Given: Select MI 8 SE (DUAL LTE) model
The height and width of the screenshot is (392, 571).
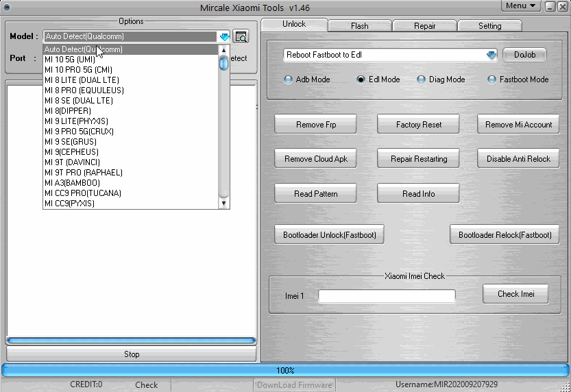Looking at the screenshot, I should [131, 101].
